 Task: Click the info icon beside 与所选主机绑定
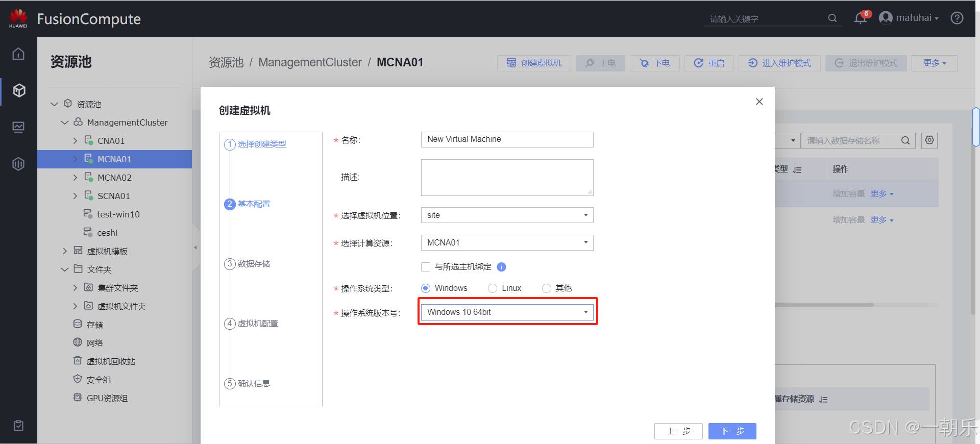[501, 267]
